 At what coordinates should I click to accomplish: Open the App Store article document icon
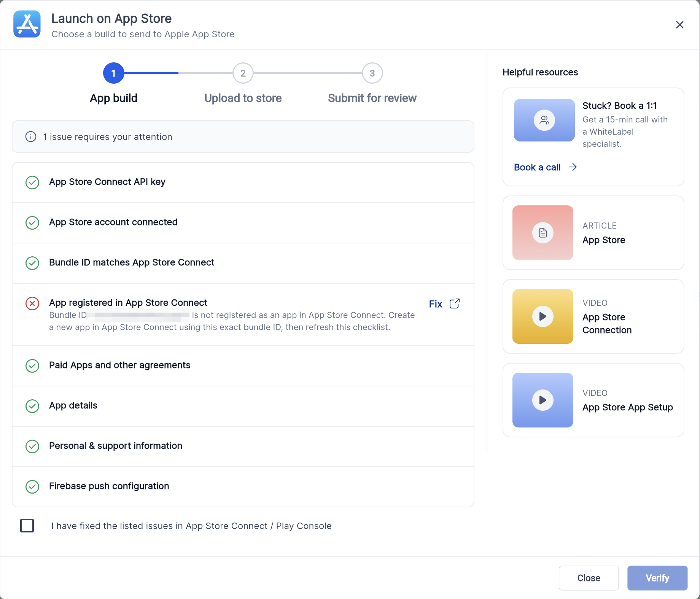tap(543, 233)
